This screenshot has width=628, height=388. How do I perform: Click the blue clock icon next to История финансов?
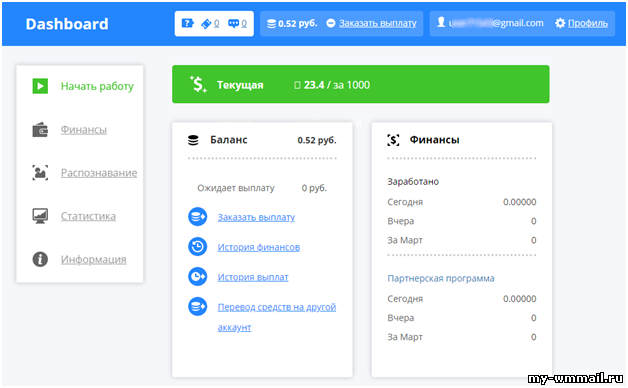pyautogui.click(x=197, y=247)
